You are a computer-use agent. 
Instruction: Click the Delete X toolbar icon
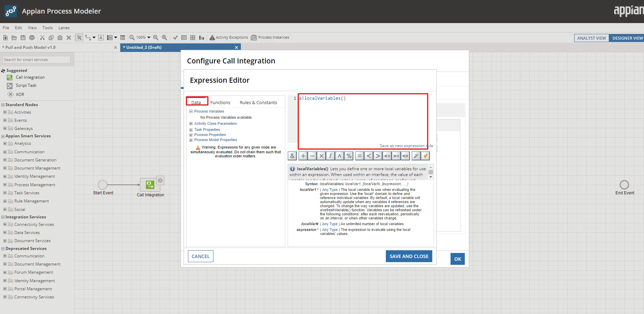[69, 38]
